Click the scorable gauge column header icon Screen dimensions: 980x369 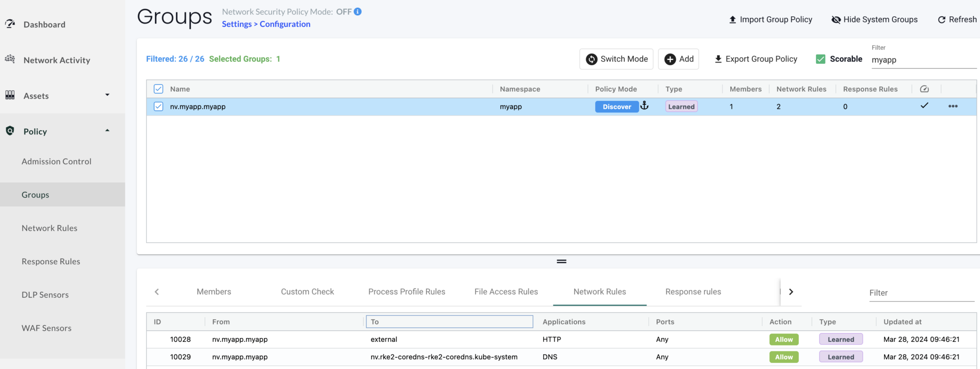click(x=924, y=89)
